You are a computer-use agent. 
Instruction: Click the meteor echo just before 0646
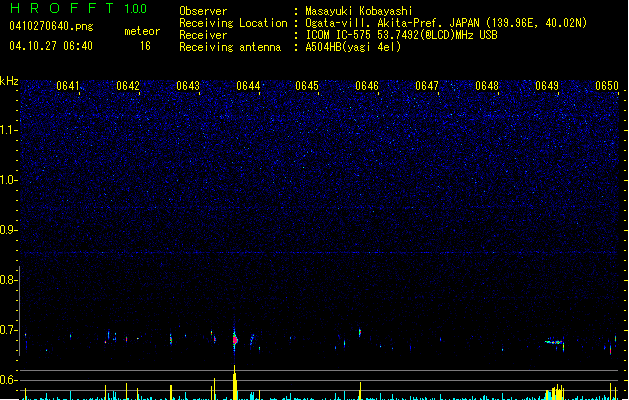point(360,332)
